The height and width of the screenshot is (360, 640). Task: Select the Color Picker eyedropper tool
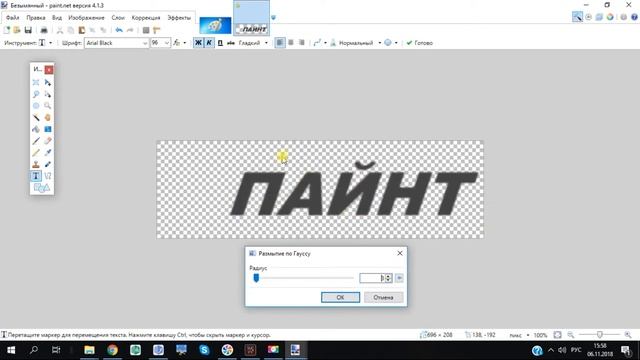coord(48,153)
